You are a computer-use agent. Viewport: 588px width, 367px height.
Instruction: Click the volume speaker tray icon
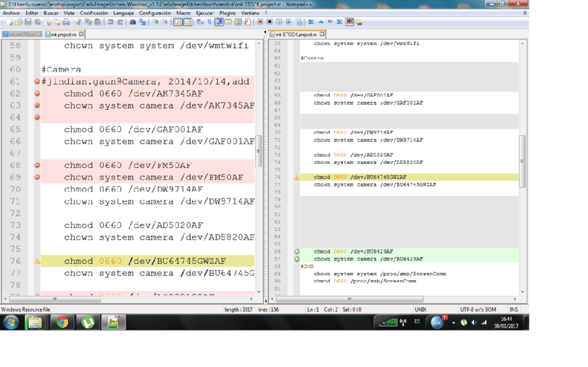click(474, 323)
